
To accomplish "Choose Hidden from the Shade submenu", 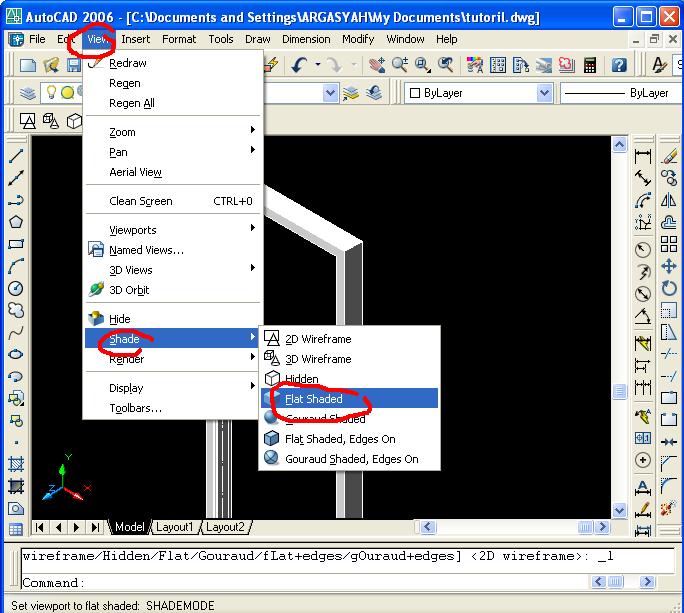I will pyautogui.click(x=349, y=378).
